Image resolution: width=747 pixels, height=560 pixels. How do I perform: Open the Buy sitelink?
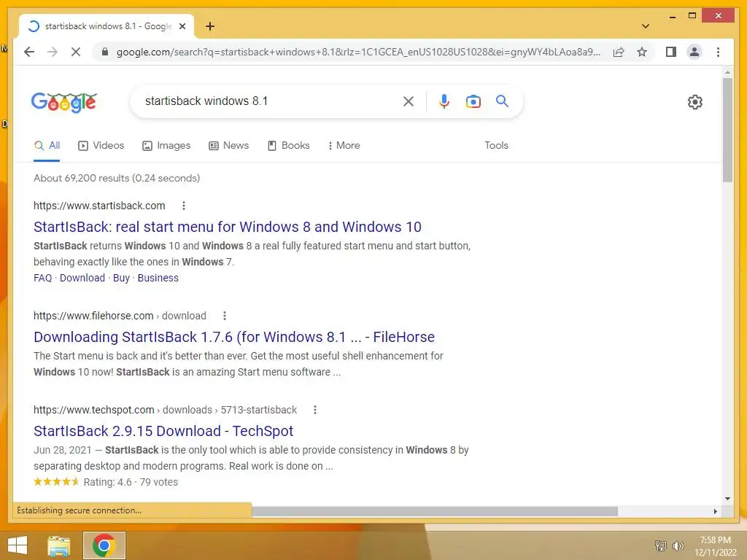click(x=121, y=278)
